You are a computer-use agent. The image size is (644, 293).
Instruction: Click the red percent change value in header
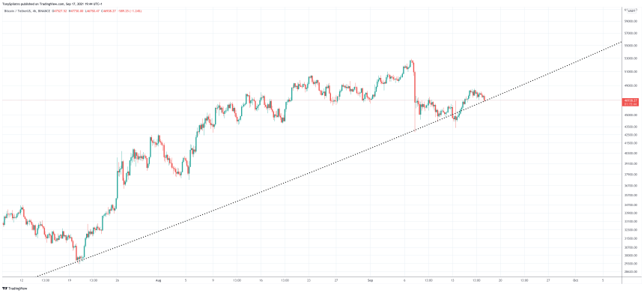click(x=135, y=10)
